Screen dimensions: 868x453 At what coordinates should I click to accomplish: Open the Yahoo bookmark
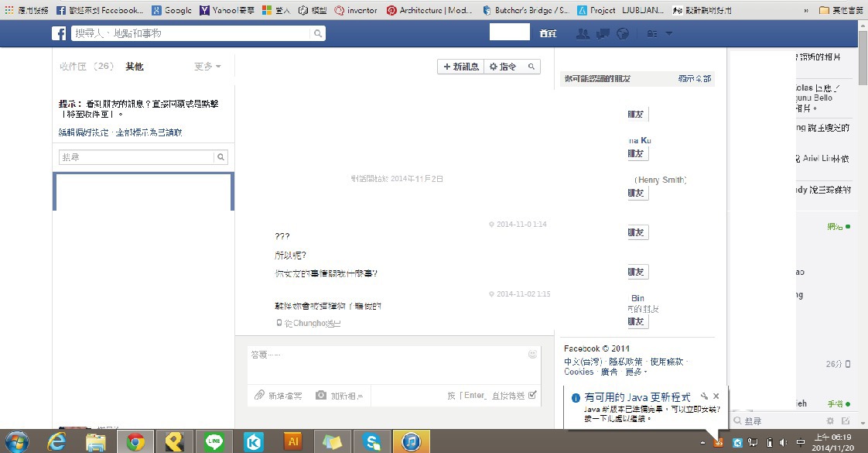pyautogui.click(x=227, y=10)
